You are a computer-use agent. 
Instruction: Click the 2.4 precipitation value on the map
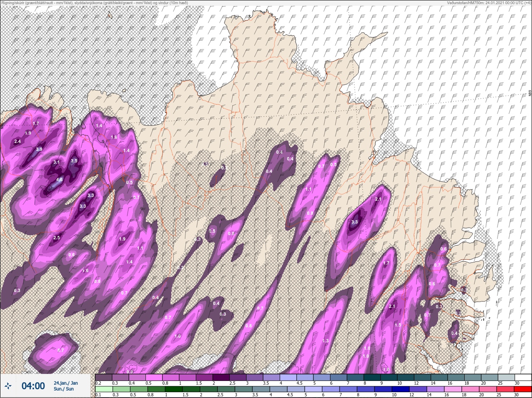(17, 142)
